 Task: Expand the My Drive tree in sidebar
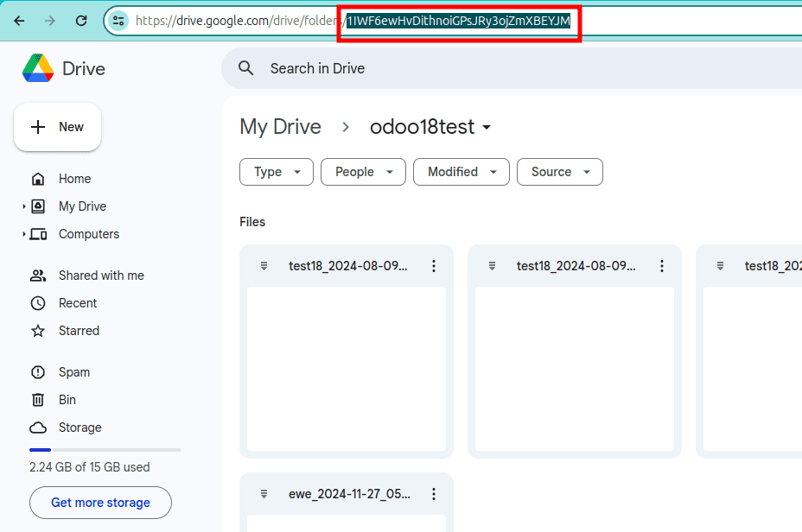coord(23,206)
